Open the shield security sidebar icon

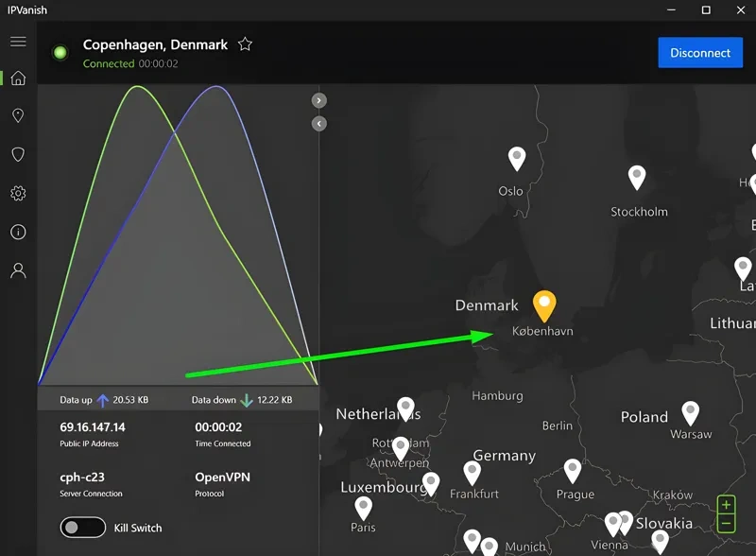click(17, 154)
